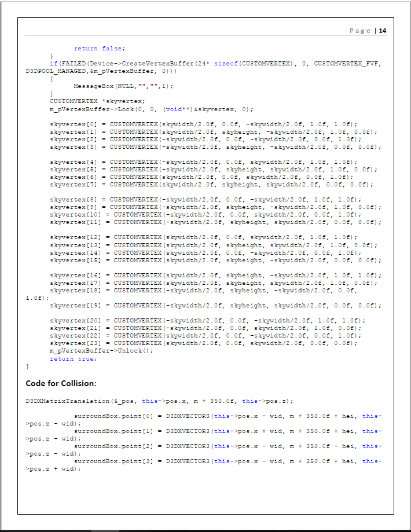Click the m_pVertexBuffer->Lock line
The height and width of the screenshot is (532, 411).
(x=151, y=109)
